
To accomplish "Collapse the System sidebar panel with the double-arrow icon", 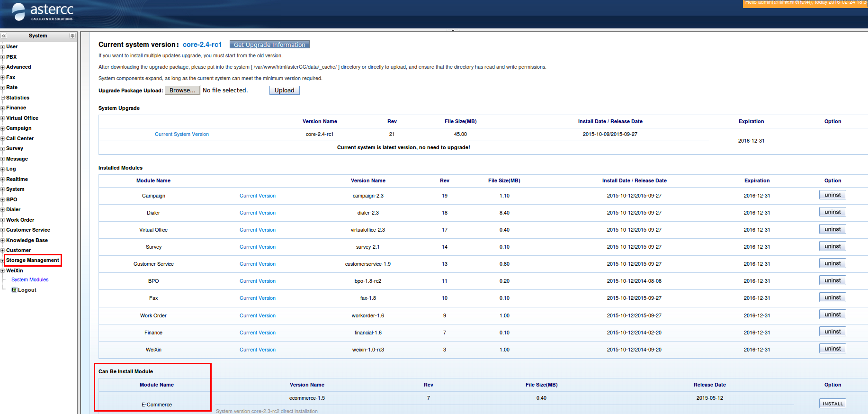I will [4, 36].
